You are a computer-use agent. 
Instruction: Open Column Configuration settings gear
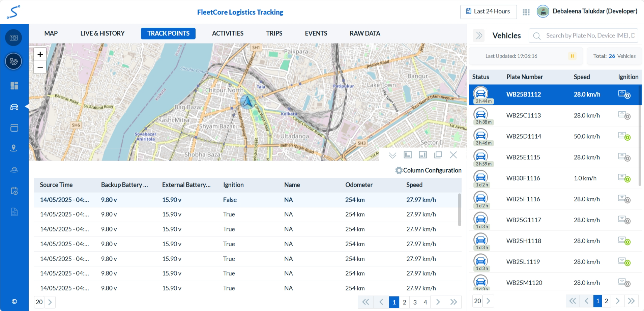[x=399, y=170]
